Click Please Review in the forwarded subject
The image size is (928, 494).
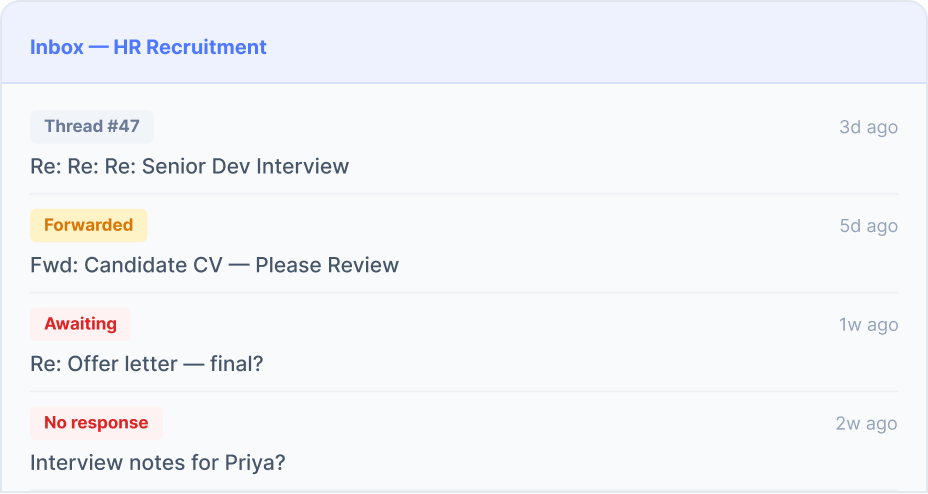[327, 265]
